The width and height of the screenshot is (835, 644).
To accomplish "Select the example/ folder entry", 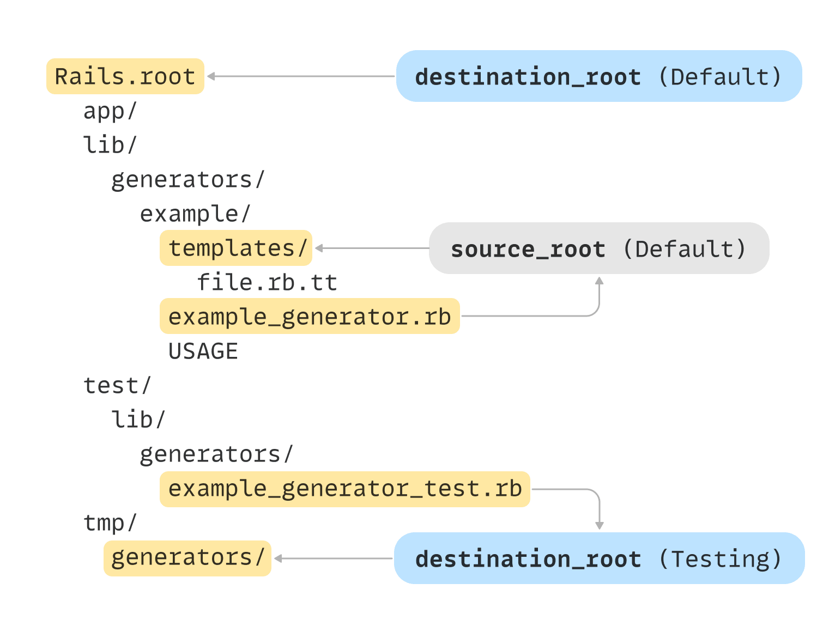I will [x=195, y=214].
